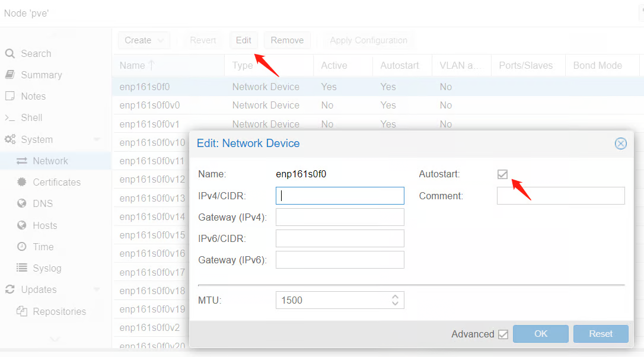644x357 pixels.
Task: Click the DNS globe icon
Action: coord(22,204)
